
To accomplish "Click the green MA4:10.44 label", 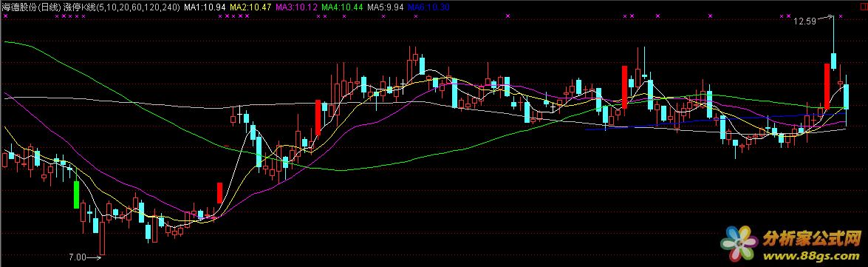I will 341,7.
